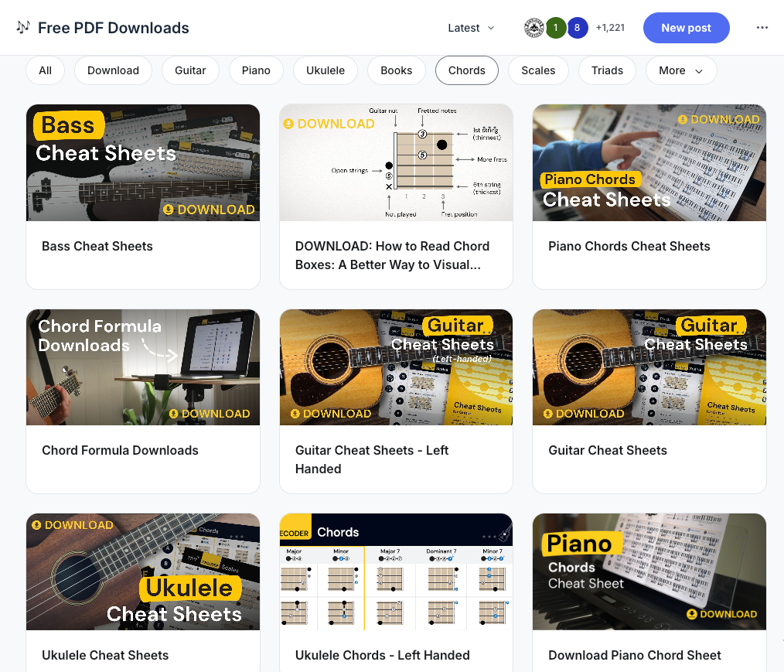Click the blue member avatar labeled 8
Screen dimensions: 784x672
click(x=577, y=28)
